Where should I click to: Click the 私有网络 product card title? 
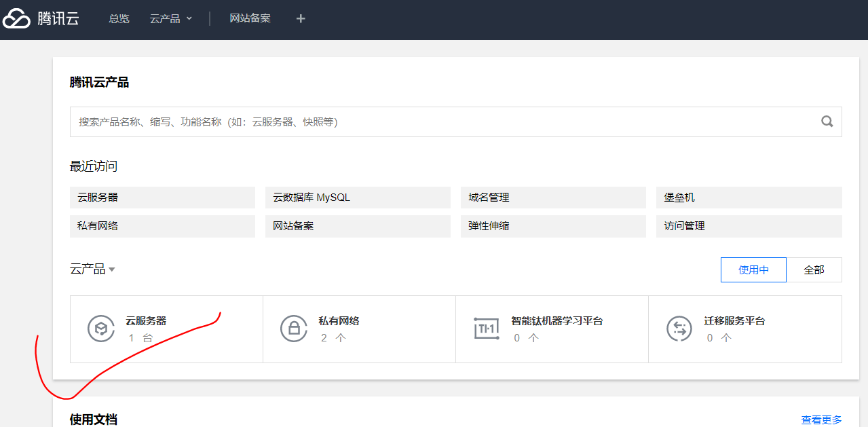[339, 320]
